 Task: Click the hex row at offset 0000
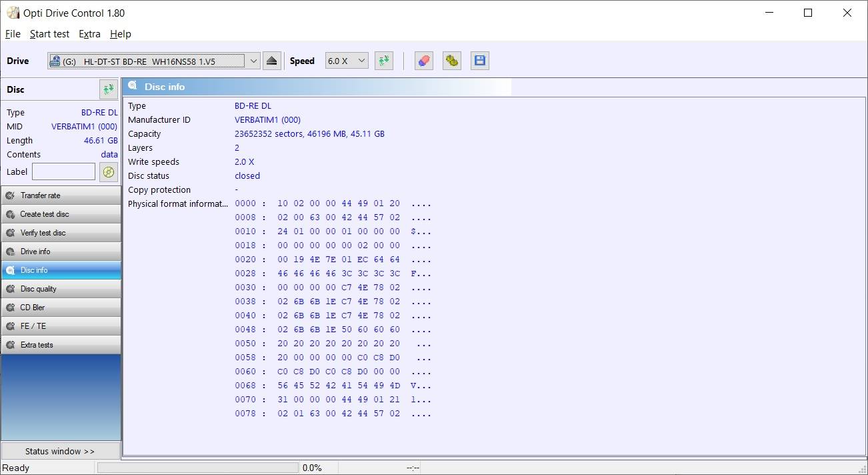click(x=333, y=203)
